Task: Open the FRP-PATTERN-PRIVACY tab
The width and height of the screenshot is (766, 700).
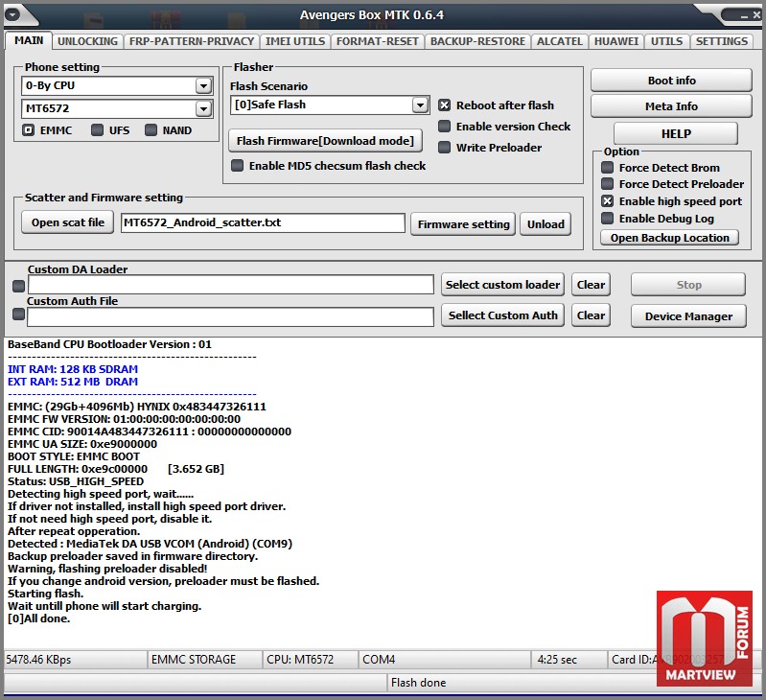Action: [x=192, y=41]
